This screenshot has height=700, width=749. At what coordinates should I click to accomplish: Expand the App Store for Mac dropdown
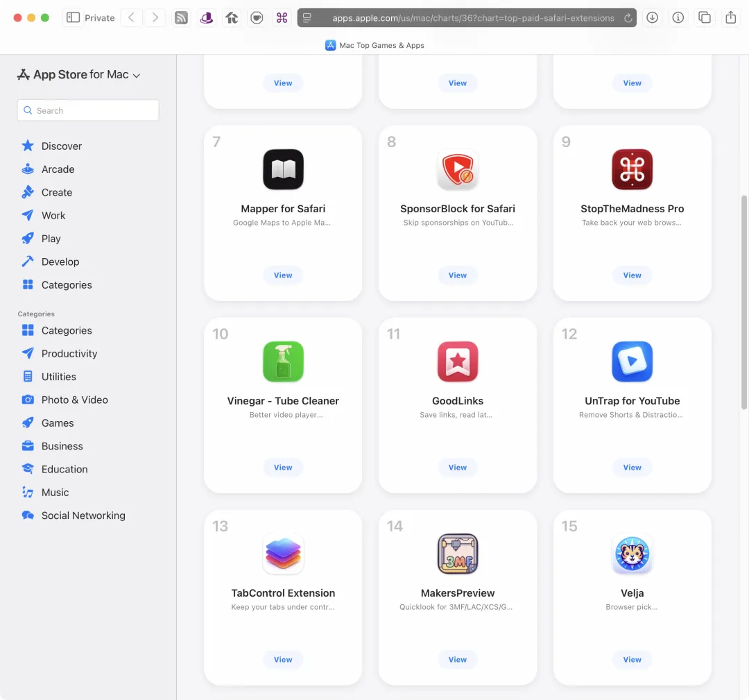79,74
